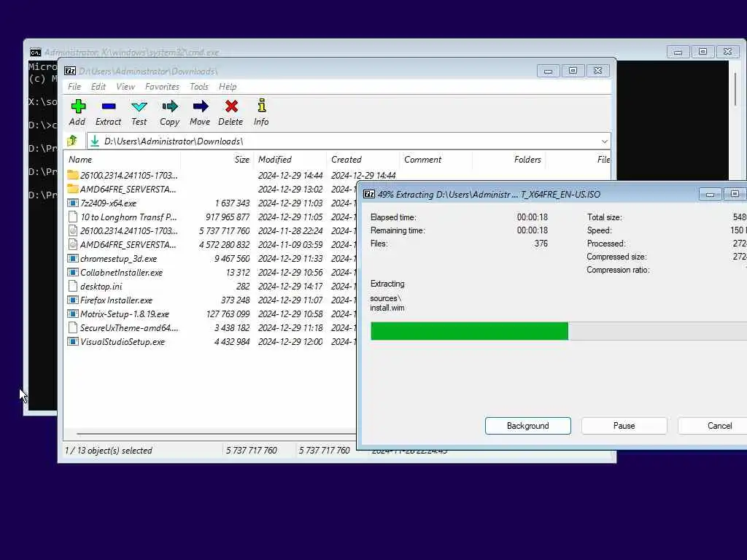Minimize the extracting dialog
The image size is (747, 560).
pyautogui.click(x=710, y=194)
